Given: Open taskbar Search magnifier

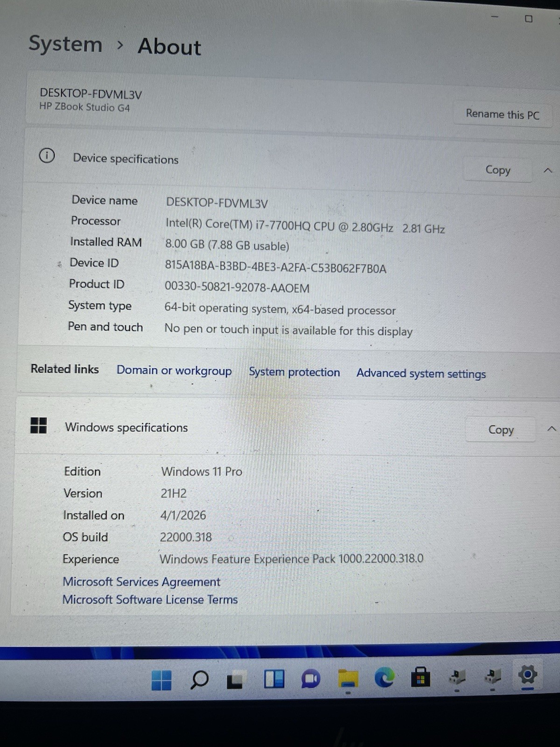Looking at the screenshot, I should pyautogui.click(x=199, y=679).
